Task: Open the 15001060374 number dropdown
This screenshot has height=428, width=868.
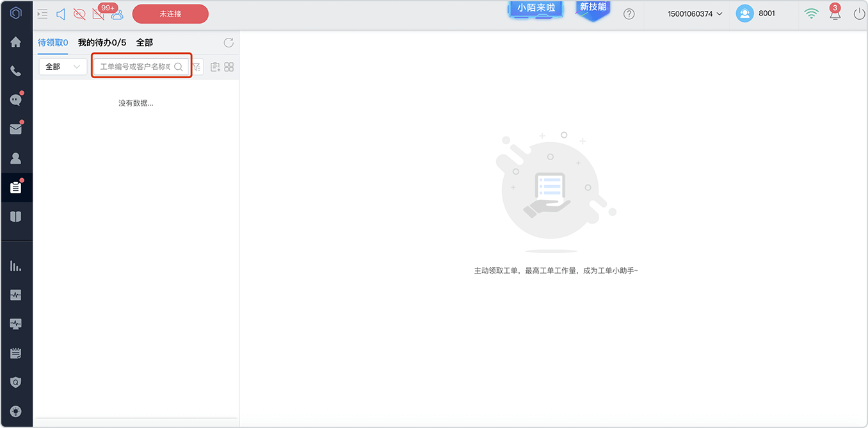Action: [x=695, y=14]
